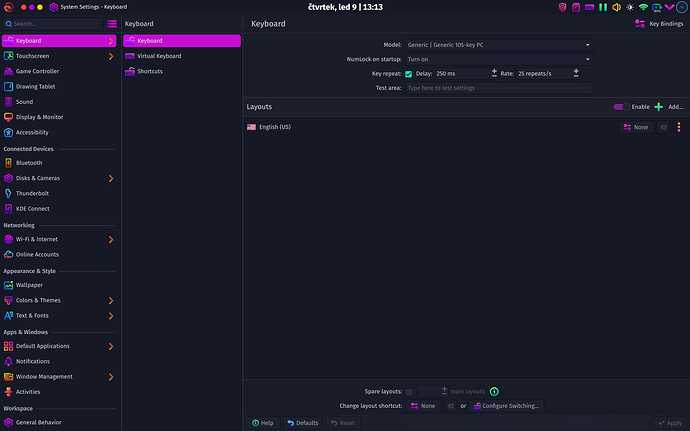Open the sidebar hamburger menu
The width and height of the screenshot is (690, 431).
coord(112,24)
